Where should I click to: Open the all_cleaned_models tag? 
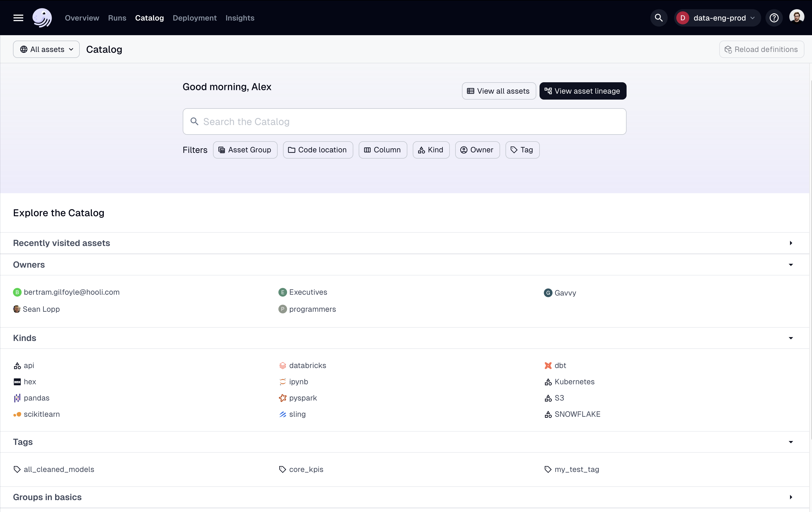(x=59, y=470)
